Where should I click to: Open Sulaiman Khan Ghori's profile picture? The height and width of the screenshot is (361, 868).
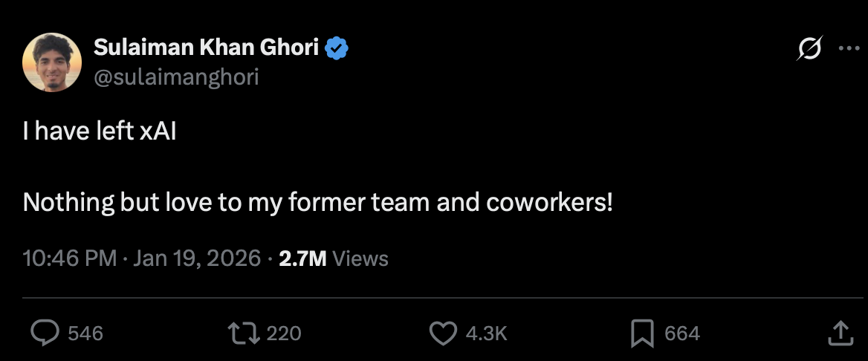click(x=52, y=62)
